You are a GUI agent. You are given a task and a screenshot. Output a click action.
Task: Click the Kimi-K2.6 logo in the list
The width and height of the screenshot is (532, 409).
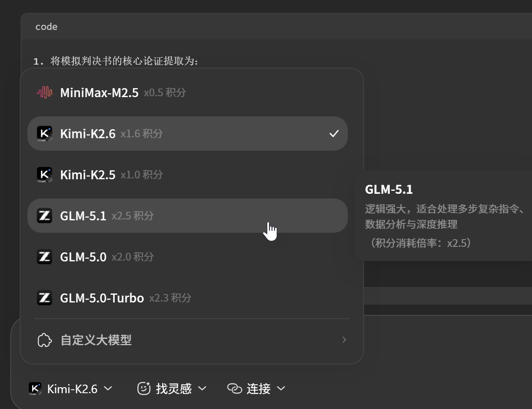pyautogui.click(x=45, y=133)
